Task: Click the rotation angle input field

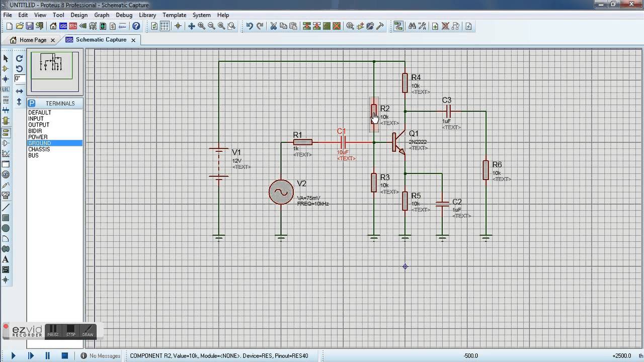Action: click(19, 78)
